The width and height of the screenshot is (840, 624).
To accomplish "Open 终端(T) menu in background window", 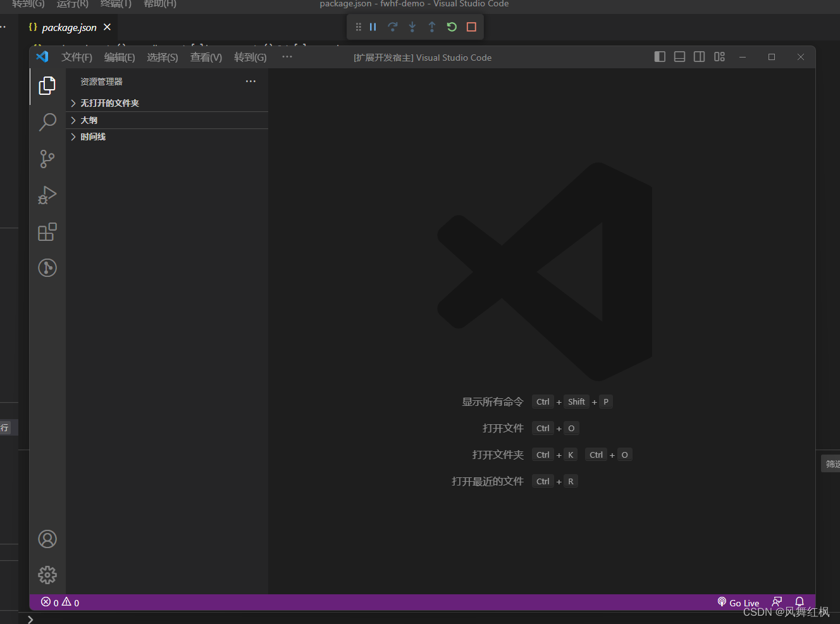I will tap(116, 4).
